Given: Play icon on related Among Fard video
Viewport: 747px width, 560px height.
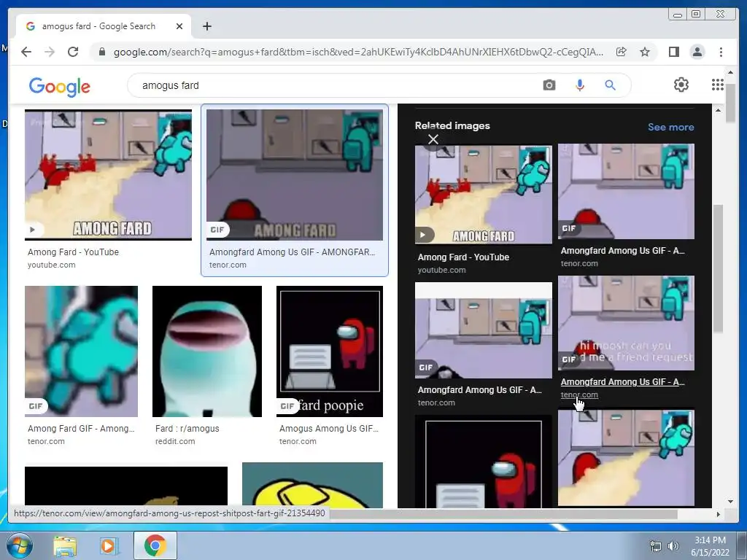Looking at the screenshot, I should tap(422, 235).
